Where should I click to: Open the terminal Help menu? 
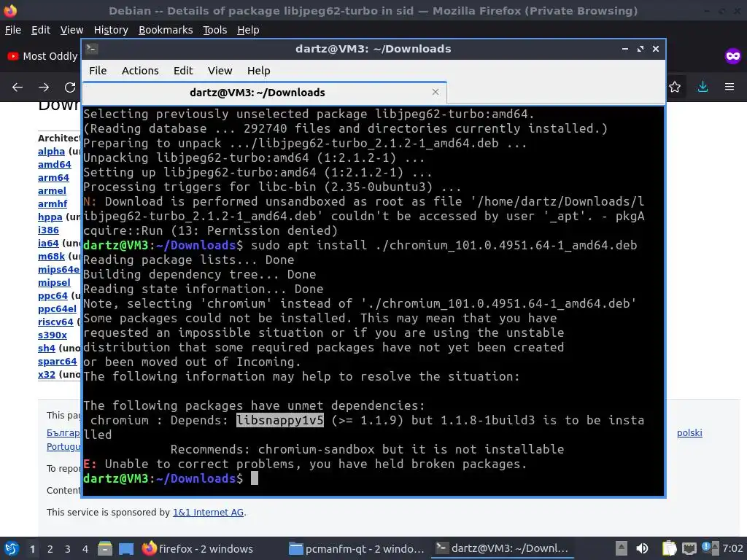[259, 71]
